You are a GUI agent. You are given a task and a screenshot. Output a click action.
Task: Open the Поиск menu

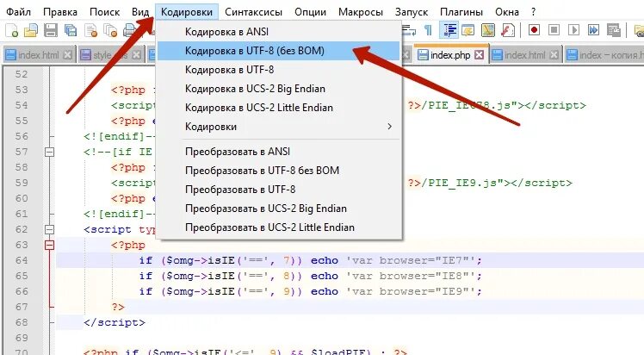(x=104, y=12)
